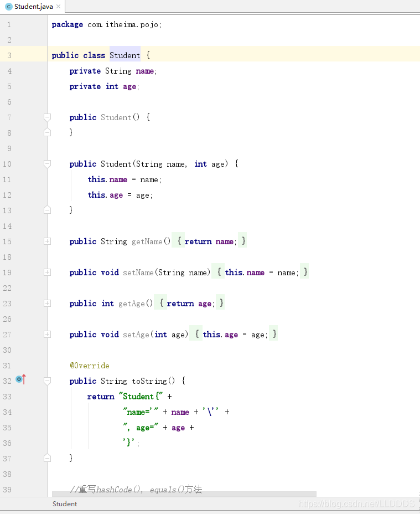Collapse the toString() method at line 32

(47, 381)
